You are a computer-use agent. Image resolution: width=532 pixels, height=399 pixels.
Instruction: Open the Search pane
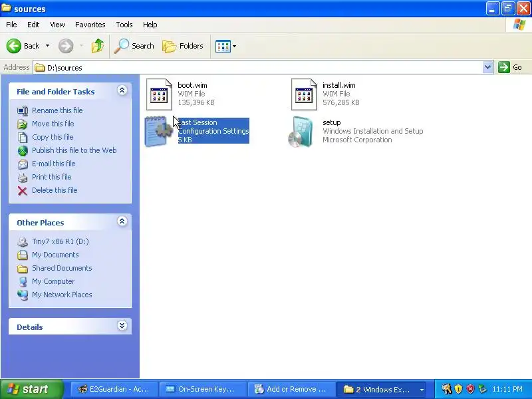pyautogui.click(x=134, y=46)
